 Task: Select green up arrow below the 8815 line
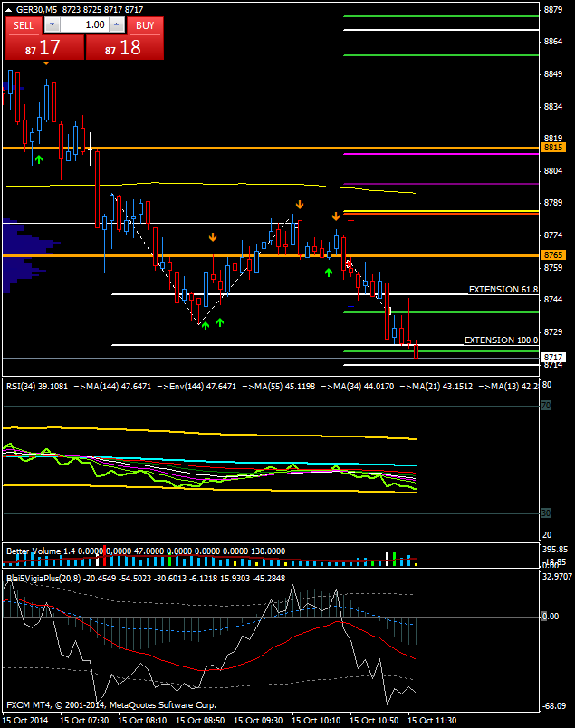(x=39, y=159)
